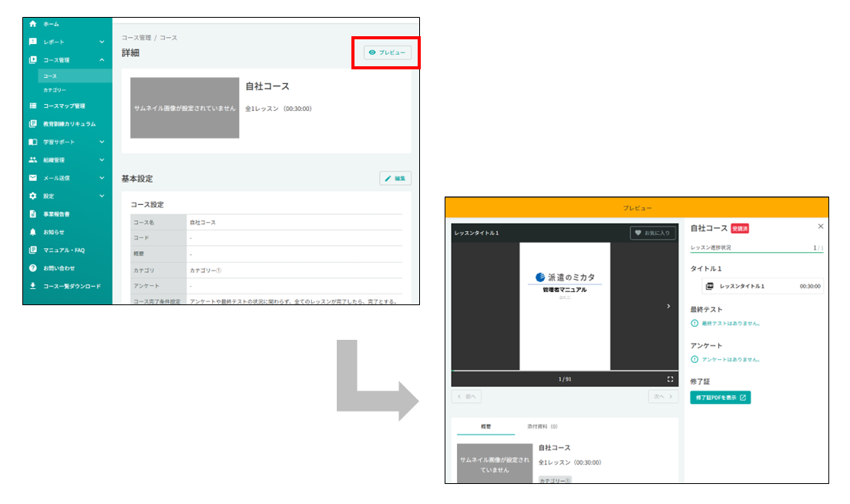Click the メール送信 envelope icon
The height and width of the screenshot is (504, 850).
[32, 178]
